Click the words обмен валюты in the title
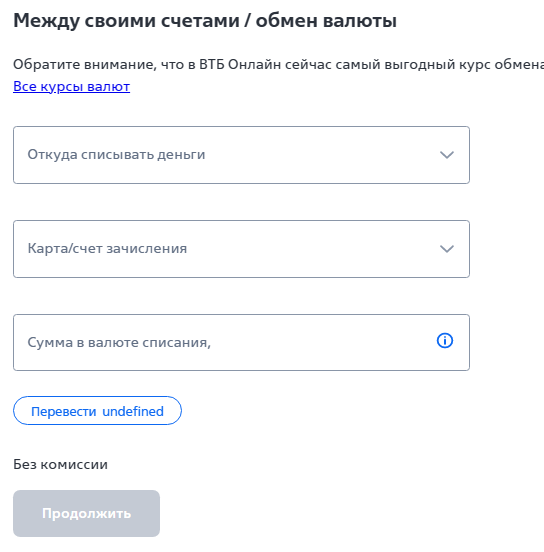Screen dimensions: 544x552 [x=326, y=20]
